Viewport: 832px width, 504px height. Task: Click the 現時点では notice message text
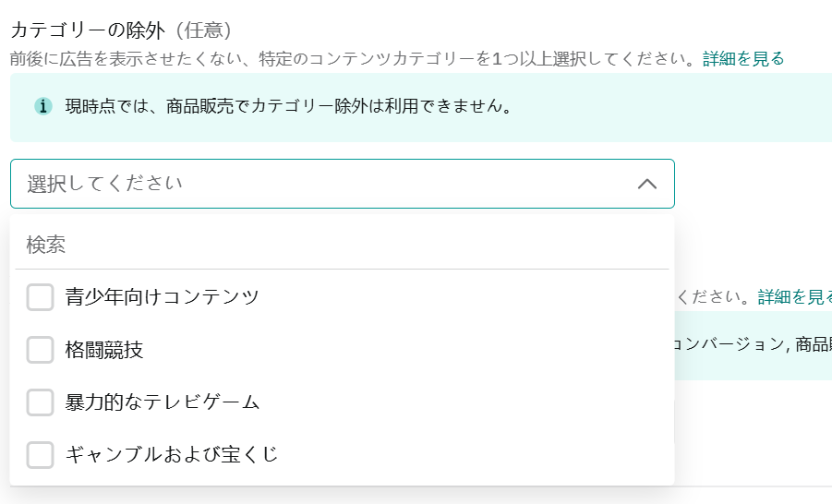coord(288,106)
